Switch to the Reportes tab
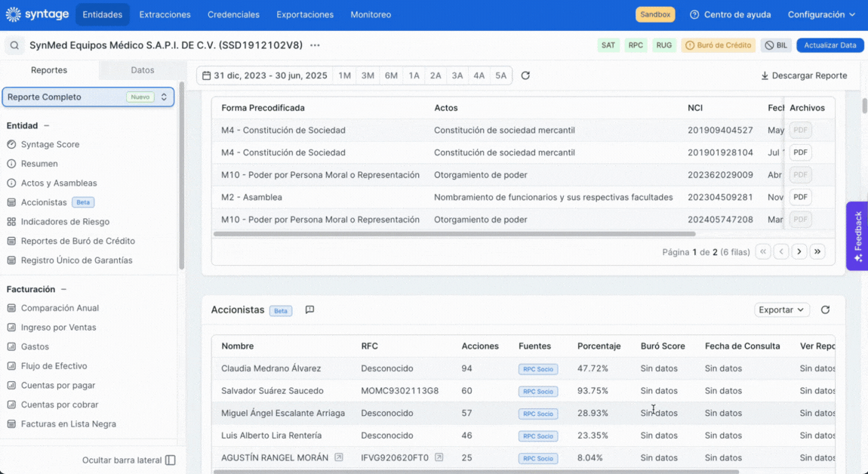The height and width of the screenshot is (474, 868). [49, 70]
